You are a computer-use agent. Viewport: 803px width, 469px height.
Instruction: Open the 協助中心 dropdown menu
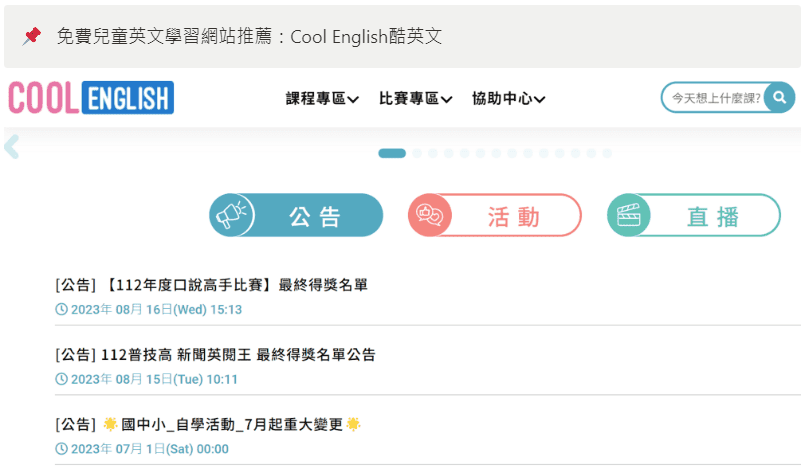508,98
